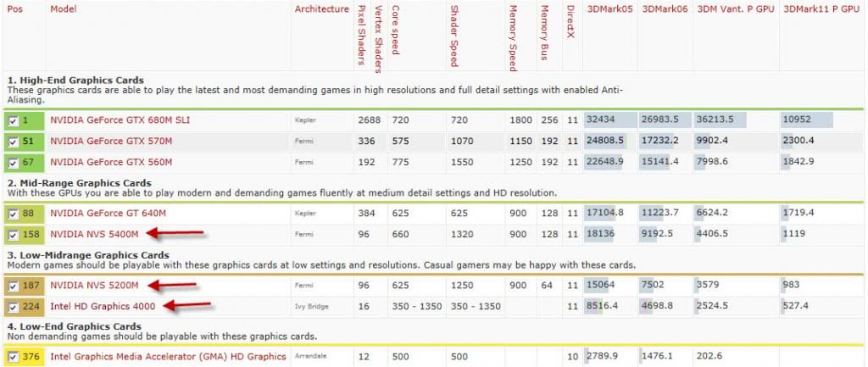Image resolution: width=868 pixels, height=367 pixels.
Task: Toggle checkbox for GeForce GTX 560M row
Action: click(x=14, y=163)
